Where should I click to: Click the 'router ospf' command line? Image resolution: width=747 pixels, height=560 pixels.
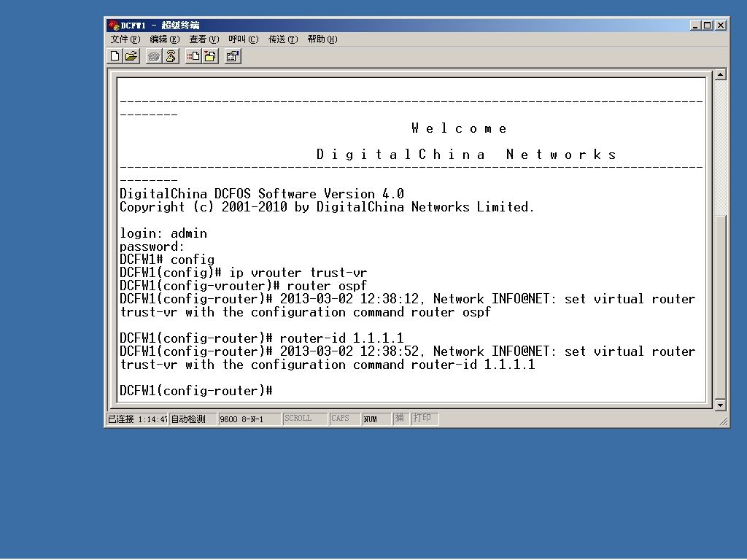tap(244, 286)
